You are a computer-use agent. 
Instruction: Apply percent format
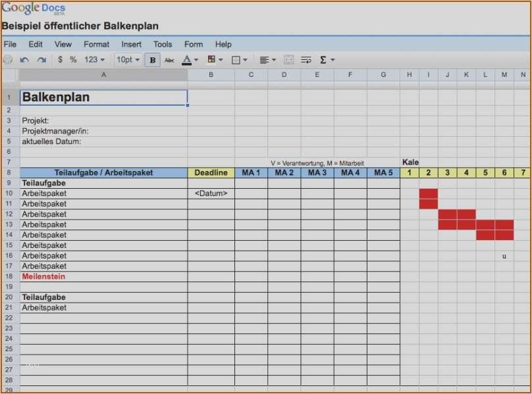coord(74,59)
